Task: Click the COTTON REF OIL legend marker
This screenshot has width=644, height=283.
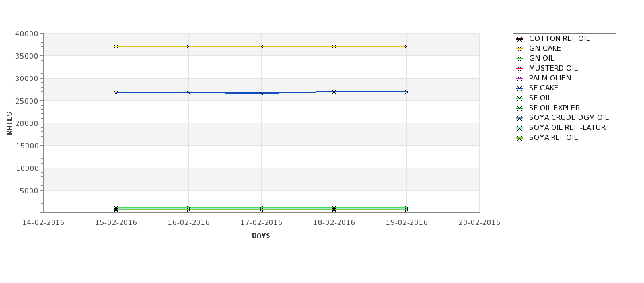Action: point(520,40)
